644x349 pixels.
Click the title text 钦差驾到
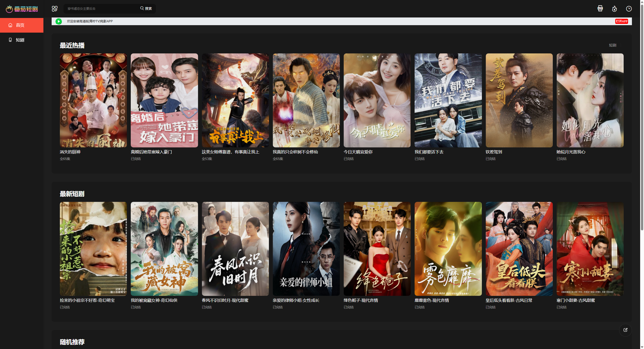pos(494,152)
